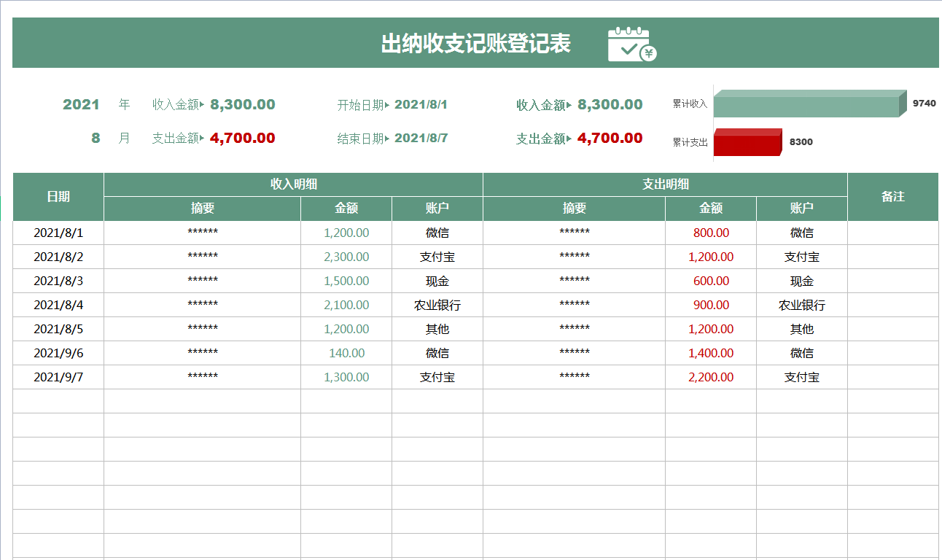Image resolution: width=942 pixels, height=560 pixels.
Task: Select income 1,200.00 in the 2021/8/5 row
Action: (346, 329)
